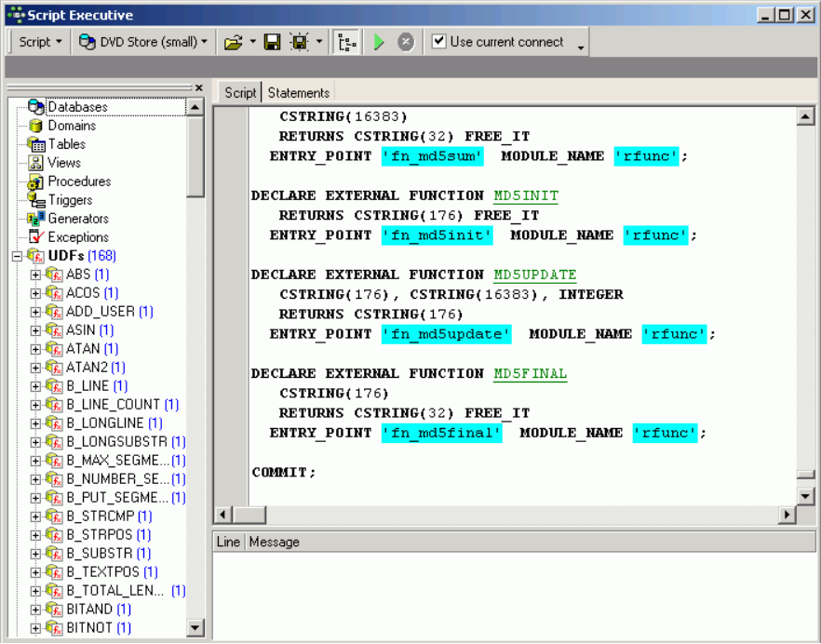Click the Open file folder icon

(x=233, y=42)
